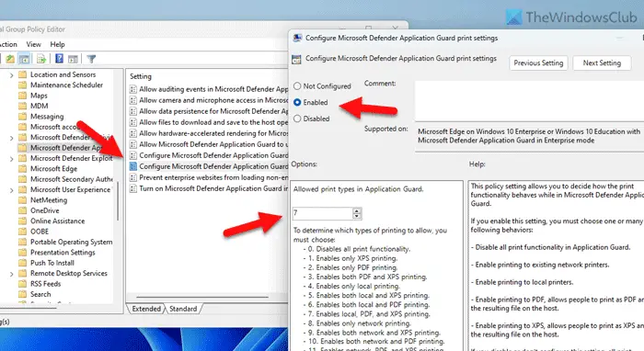The image size is (644, 351).
Task: Click the OOBE folder icon
Action: click(23, 232)
